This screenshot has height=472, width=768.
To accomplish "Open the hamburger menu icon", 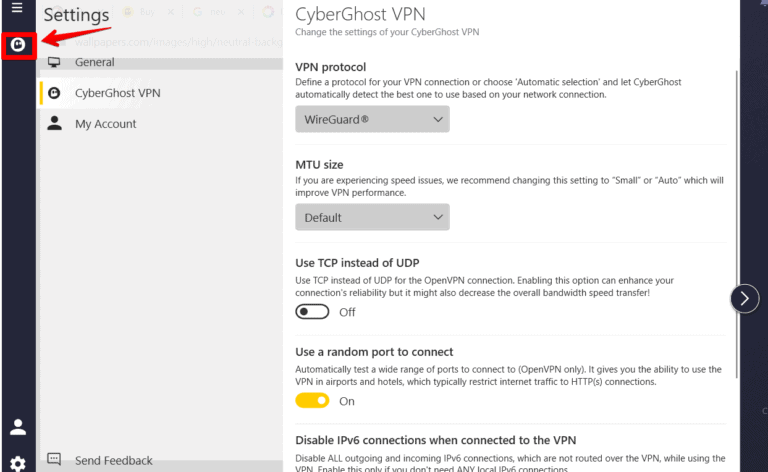I will (17, 8).
